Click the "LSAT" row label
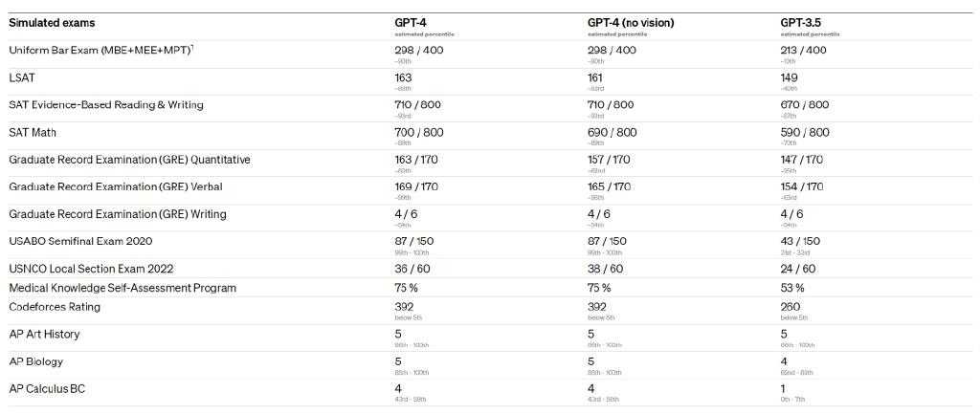 coord(22,77)
